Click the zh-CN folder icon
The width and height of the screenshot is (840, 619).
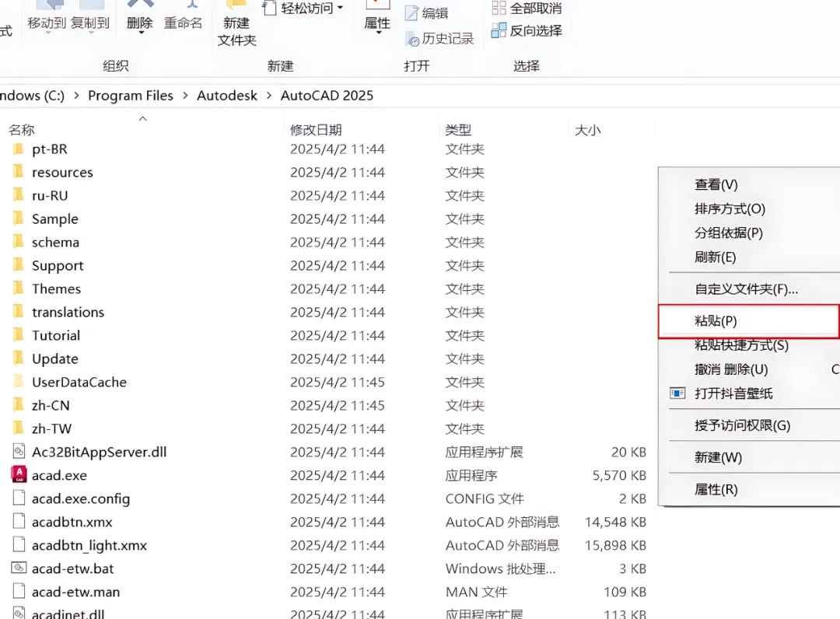click(x=18, y=405)
